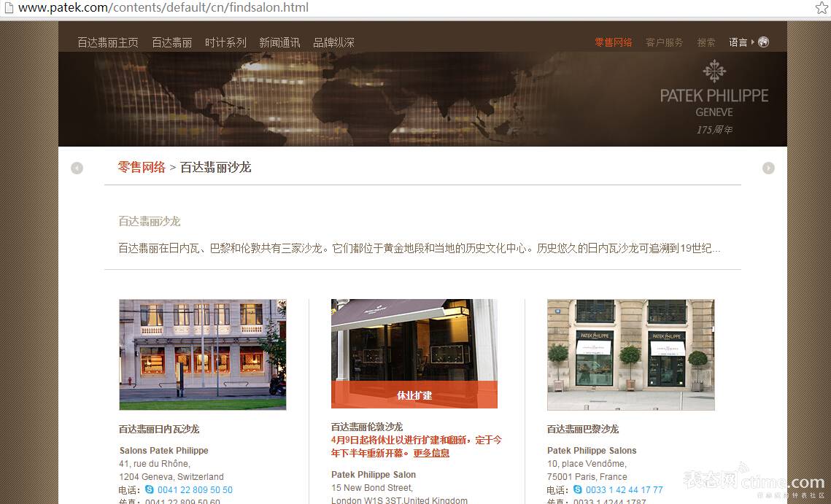Go to previous page with left arrow
Viewport: 831px width, 504px height.
(x=77, y=168)
